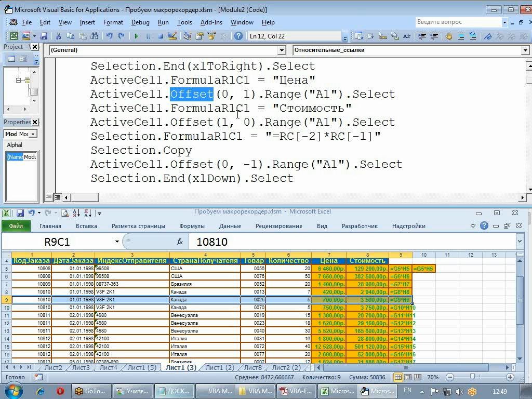Click the Break (pause) icon in VBA toolbar
532x399 pixels.
pos(148,36)
